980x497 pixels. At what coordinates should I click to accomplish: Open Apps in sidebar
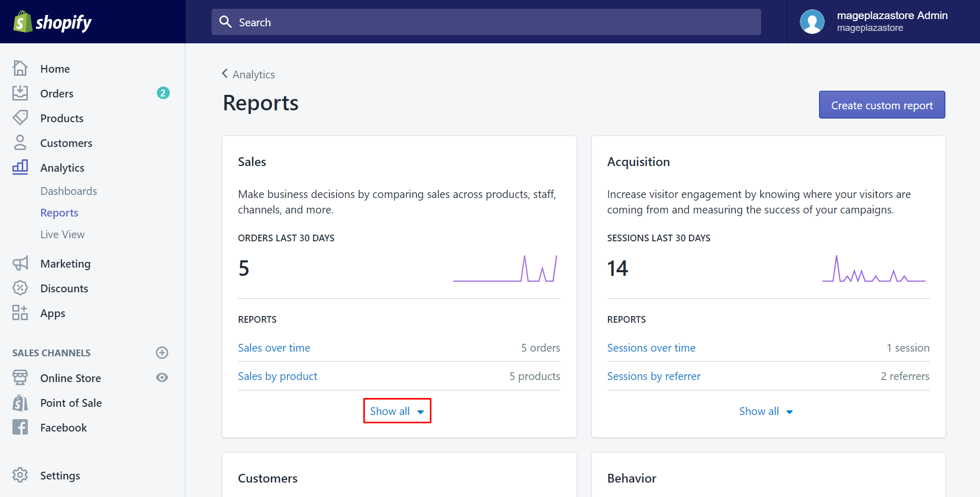point(53,313)
